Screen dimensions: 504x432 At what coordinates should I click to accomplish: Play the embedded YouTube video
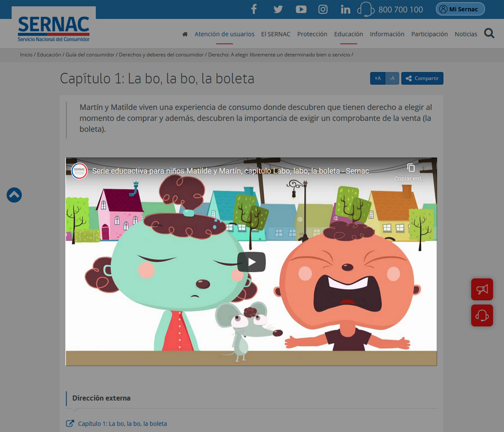[x=252, y=262]
